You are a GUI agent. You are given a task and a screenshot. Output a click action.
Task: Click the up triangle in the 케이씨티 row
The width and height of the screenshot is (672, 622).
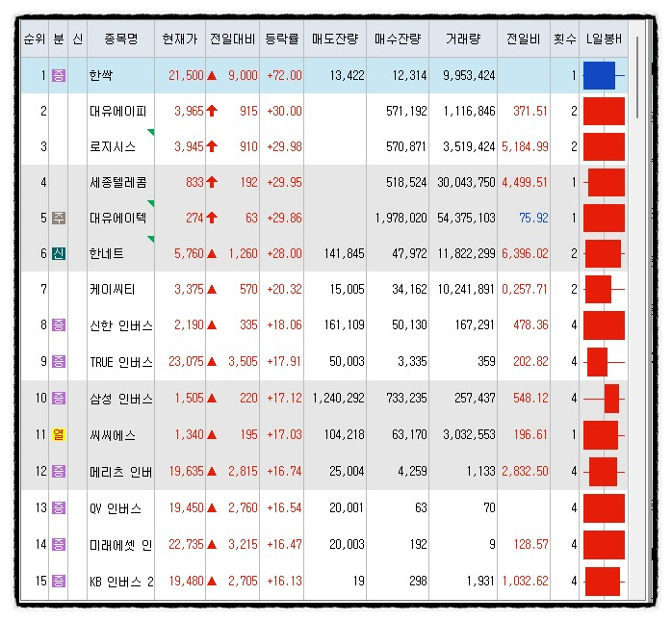point(212,290)
